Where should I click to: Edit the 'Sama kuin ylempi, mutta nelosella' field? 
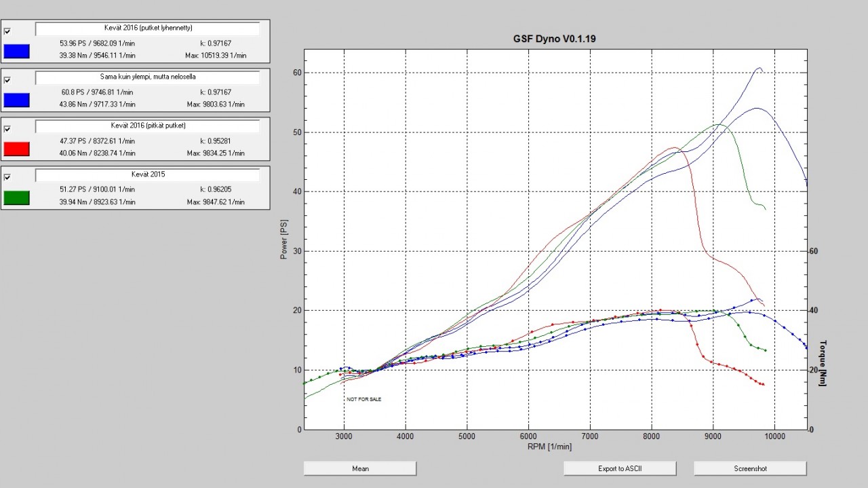coord(147,77)
